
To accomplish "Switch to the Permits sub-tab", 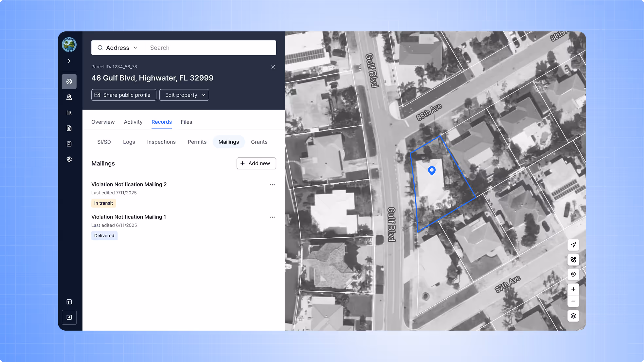I will pos(197,142).
